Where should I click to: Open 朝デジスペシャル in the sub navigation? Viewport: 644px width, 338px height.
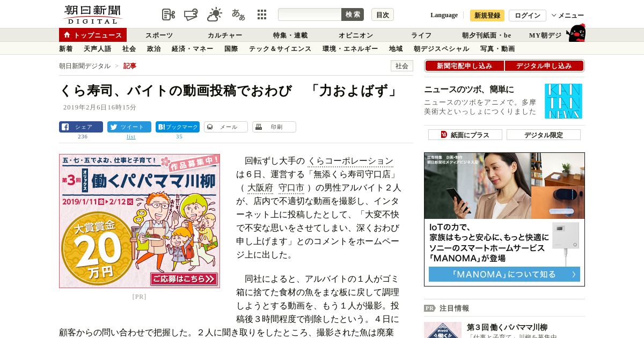coord(442,49)
